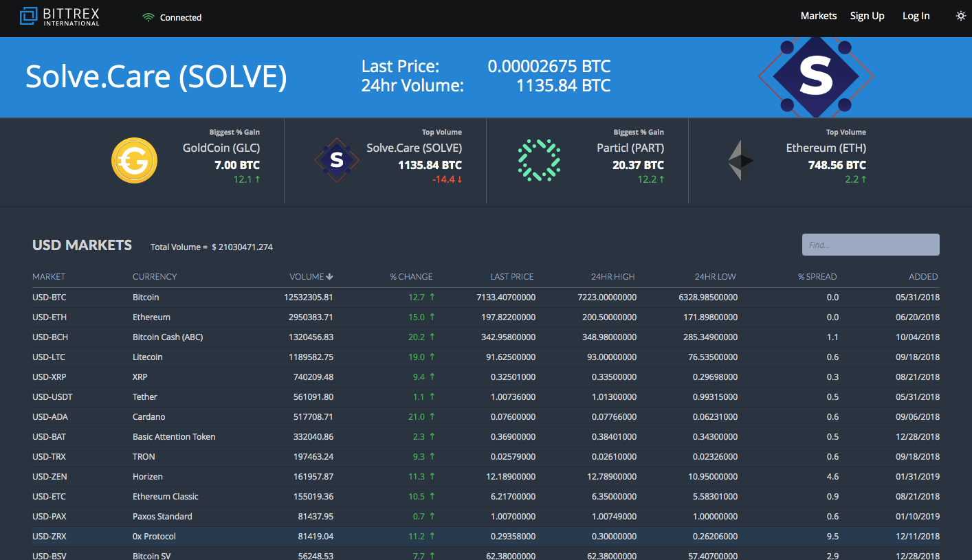Open Particl (PART) card title
The width and height of the screenshot is (972, 560).
630,148
